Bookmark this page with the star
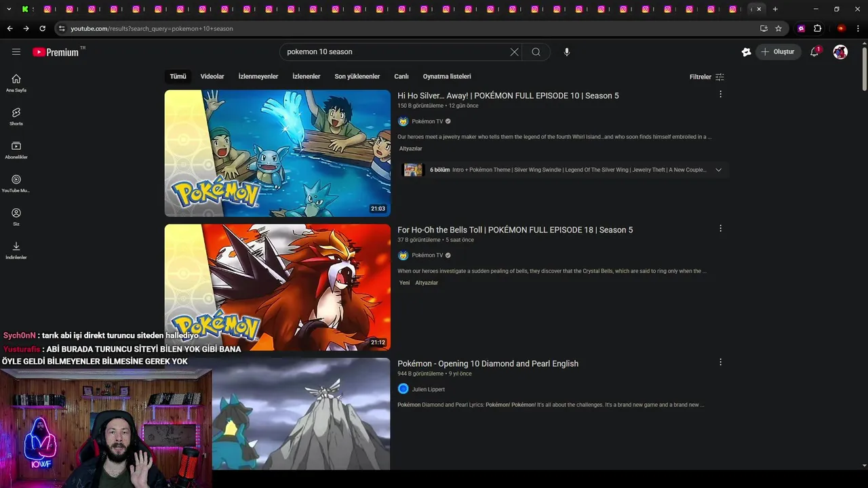 click(778, 28)
